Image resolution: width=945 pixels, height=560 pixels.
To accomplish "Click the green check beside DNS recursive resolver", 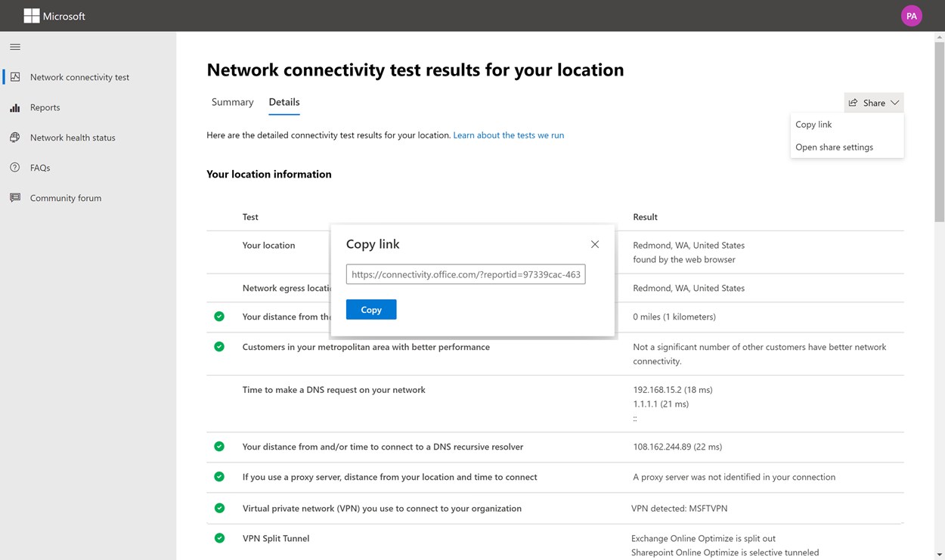I will tap(219, 447).
